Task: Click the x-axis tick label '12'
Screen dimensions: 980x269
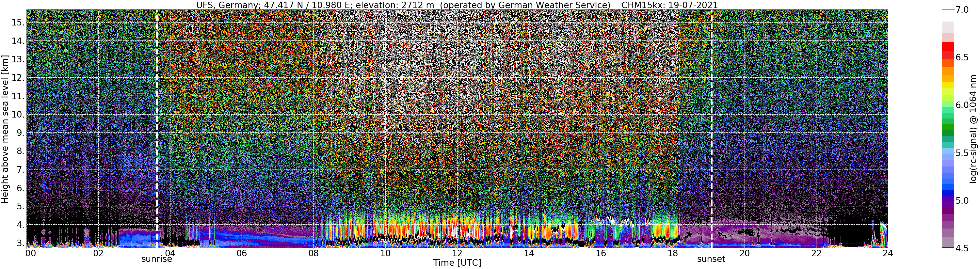Action: (x=457, y=253)
